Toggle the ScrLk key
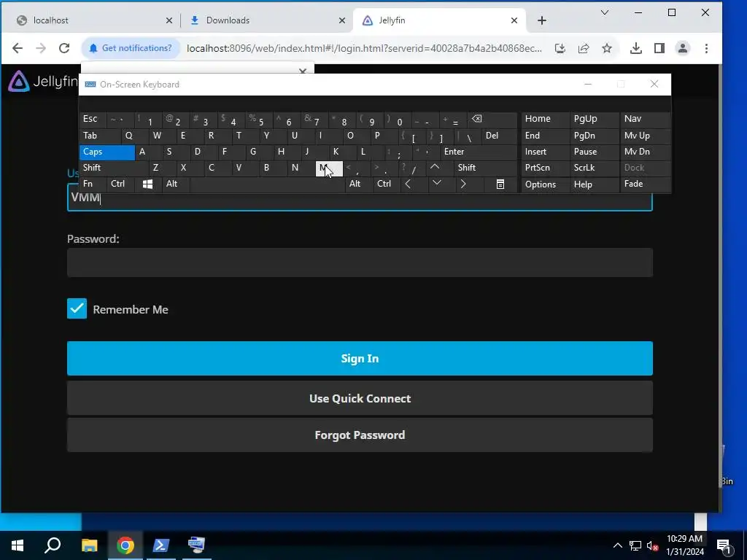 pos(594,168)
